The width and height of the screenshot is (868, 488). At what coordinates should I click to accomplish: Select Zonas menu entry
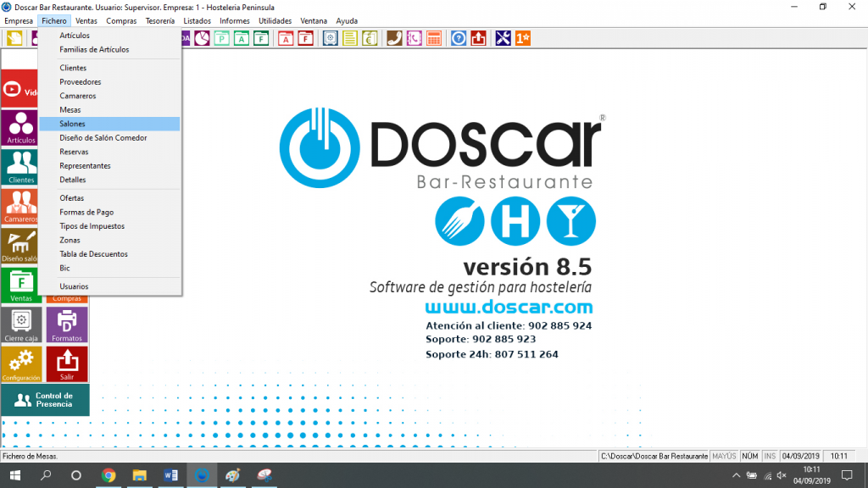point(109,240)
